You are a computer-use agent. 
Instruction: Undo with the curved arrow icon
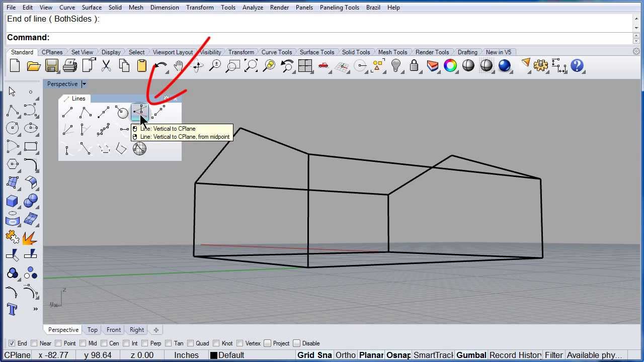tap(160, 66)
